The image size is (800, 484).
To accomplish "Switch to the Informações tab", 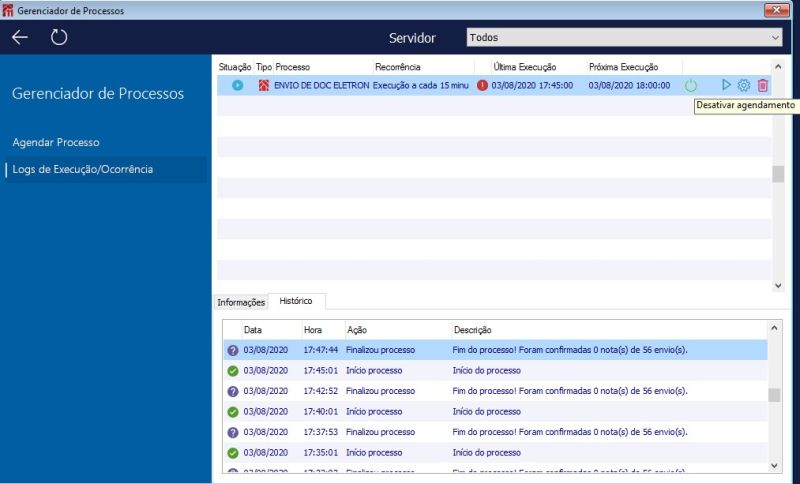I will (241, 302).
